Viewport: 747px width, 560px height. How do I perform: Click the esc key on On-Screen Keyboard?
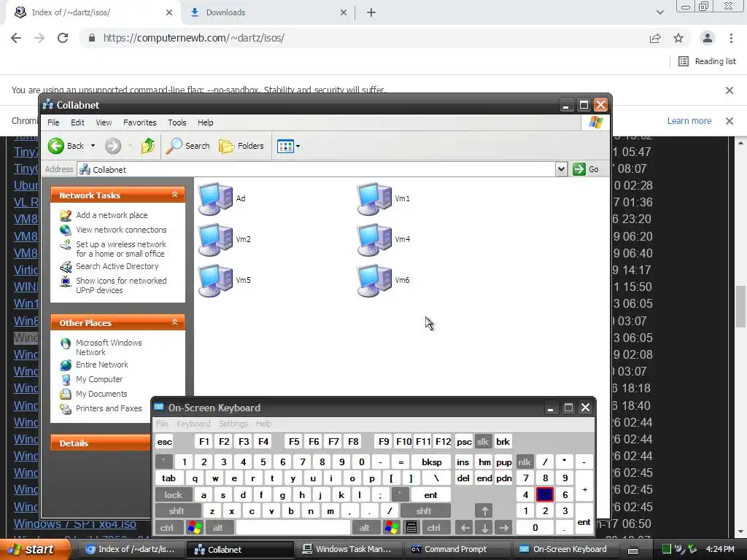click(164, 441)
